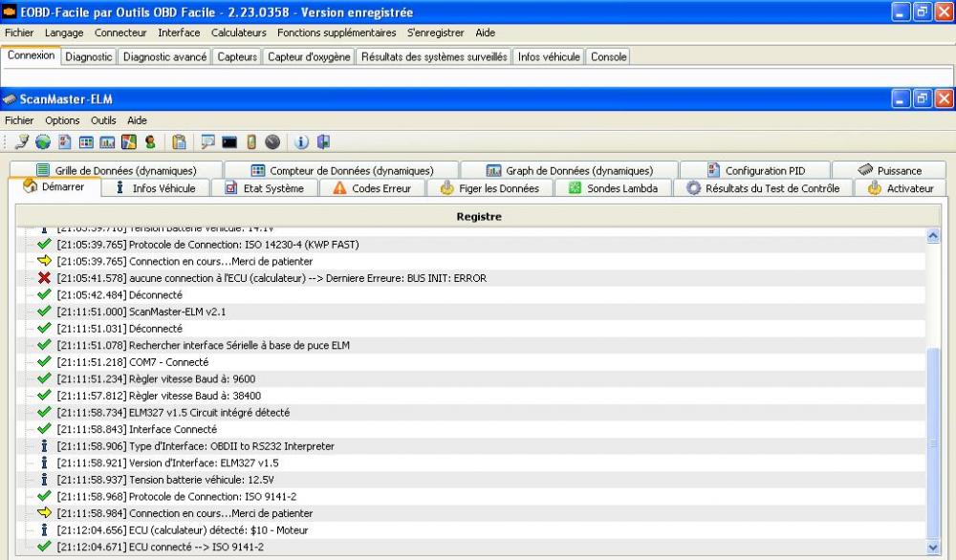Select Sondes Lambda tab
Screen dimensions: 956x560
[613, 188]
